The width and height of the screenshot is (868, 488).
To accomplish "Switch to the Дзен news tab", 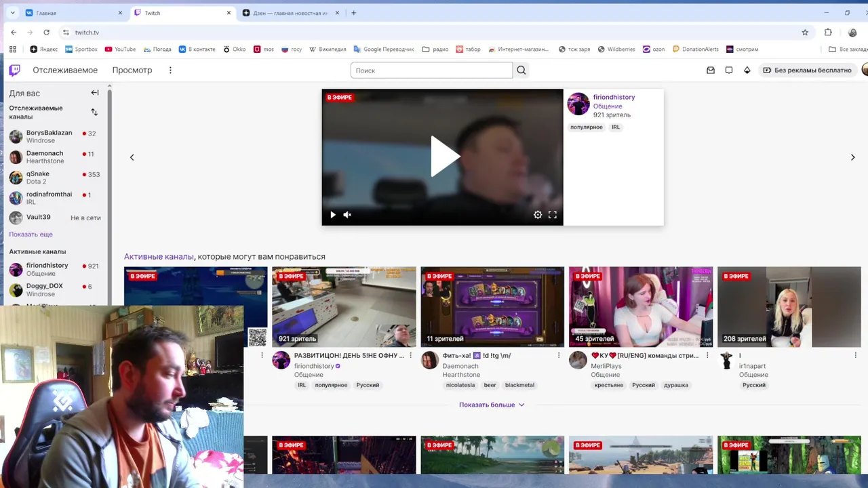I will click(292, 13).
